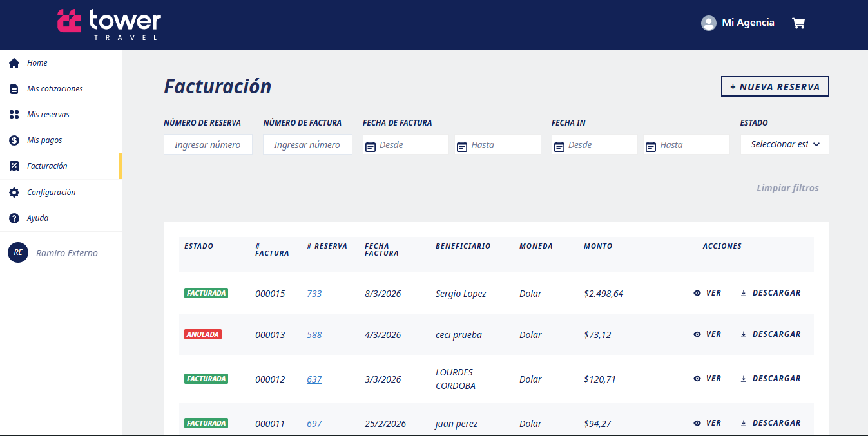Screen dimensions: 868x436
Task: Navigate to Mis cotizaciones in the sidebar
Action: click(13, 88)
